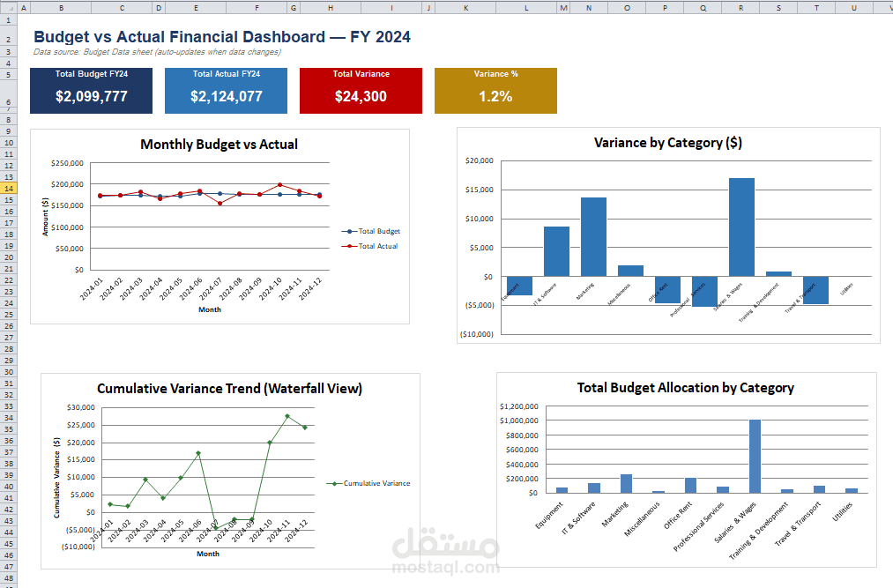This screenshot has width=893, height=588.
Task: Select row 27 header
Action: 9,338
